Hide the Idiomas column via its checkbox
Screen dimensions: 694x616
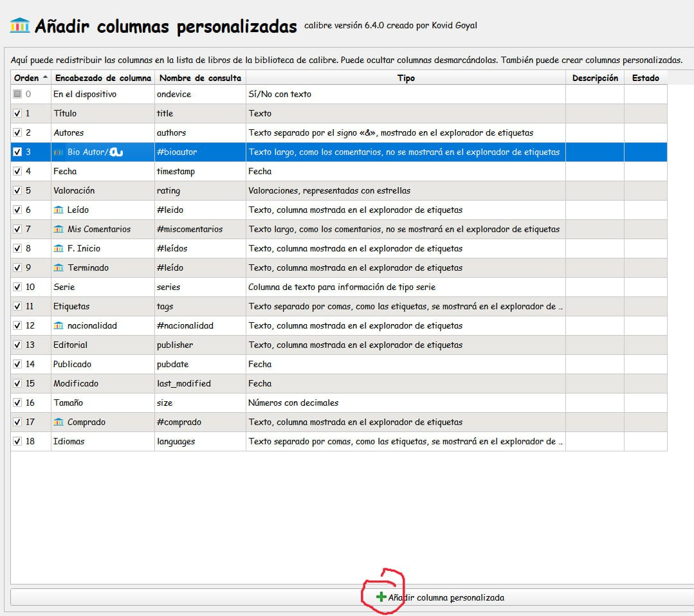click(17, 441)
